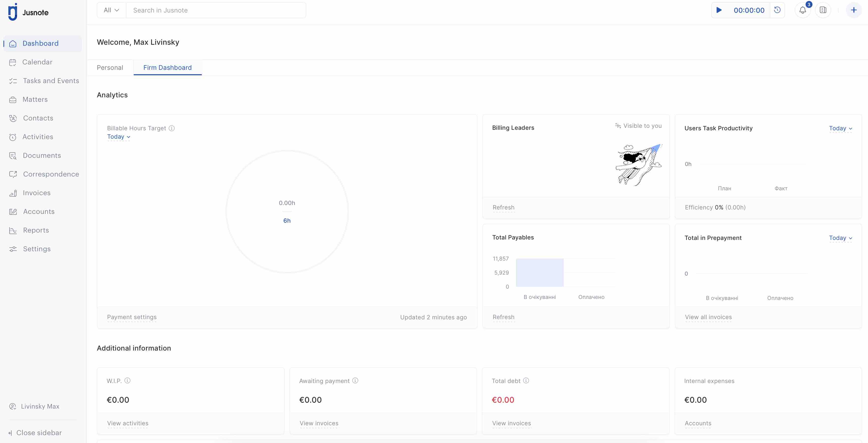Click inside the Jusnote search field
Viewport: 868px width, 443px height.
coord(216,10)
